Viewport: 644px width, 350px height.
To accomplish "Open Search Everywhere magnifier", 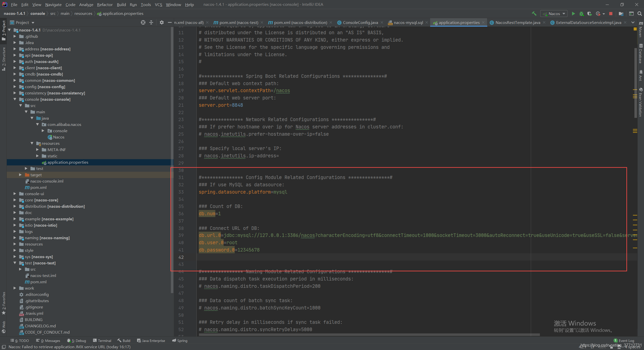I will [639, 14].
